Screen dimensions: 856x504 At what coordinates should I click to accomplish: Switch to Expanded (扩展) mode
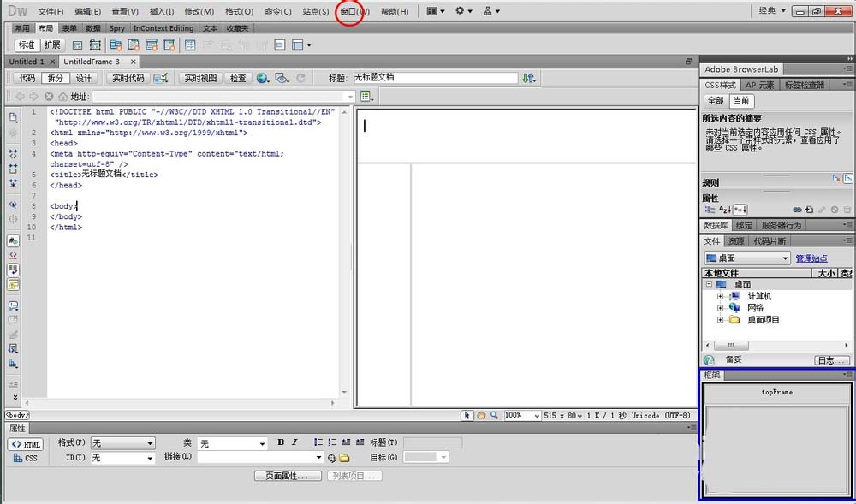pos(52,45)
